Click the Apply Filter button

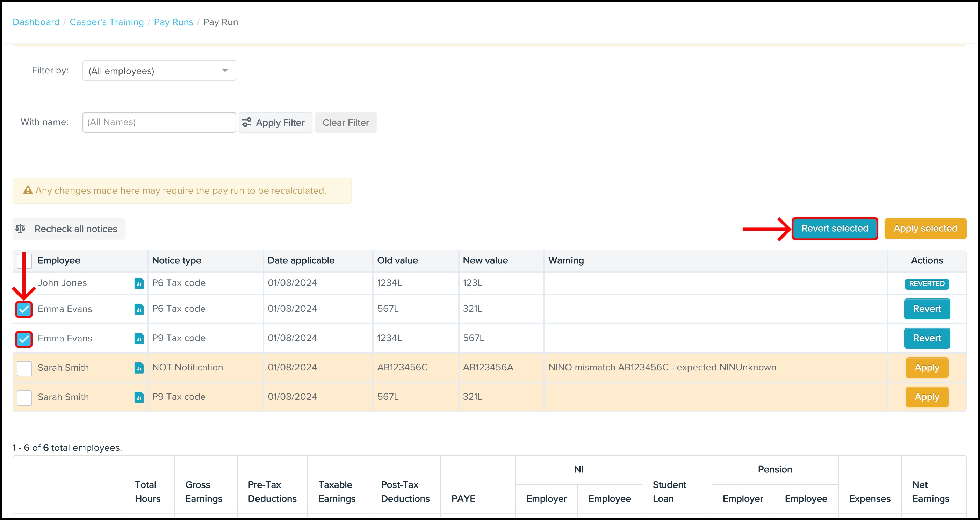(x=275, y=123)
